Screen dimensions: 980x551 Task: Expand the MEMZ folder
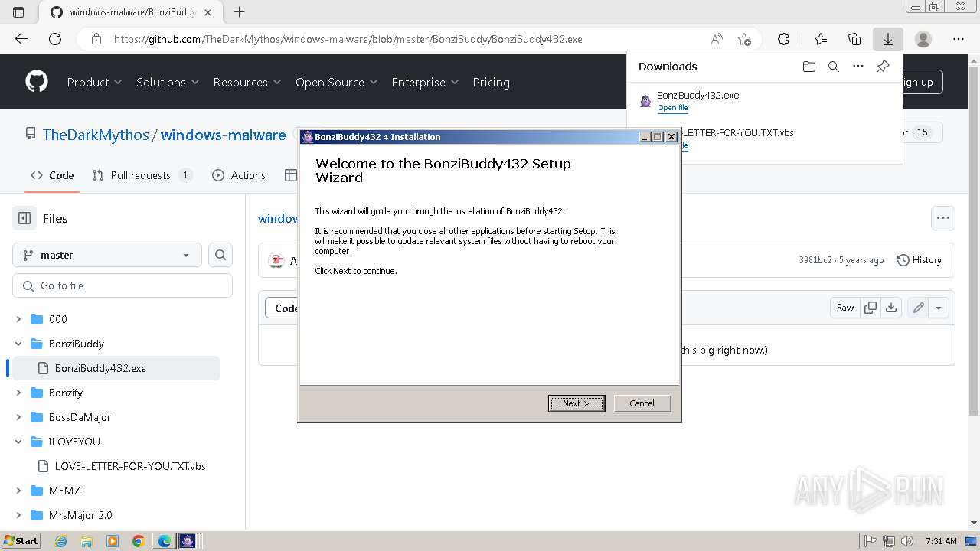click(x=18, y=491)
